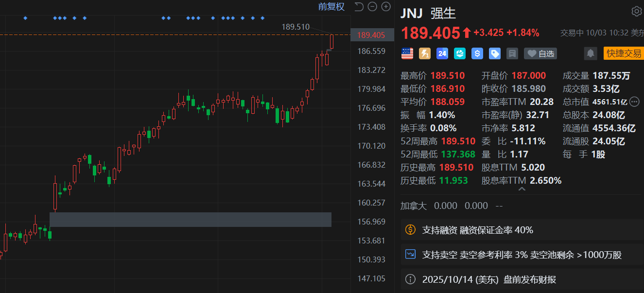Click 振幅 value 1.40%

click(x=442, y=115)
